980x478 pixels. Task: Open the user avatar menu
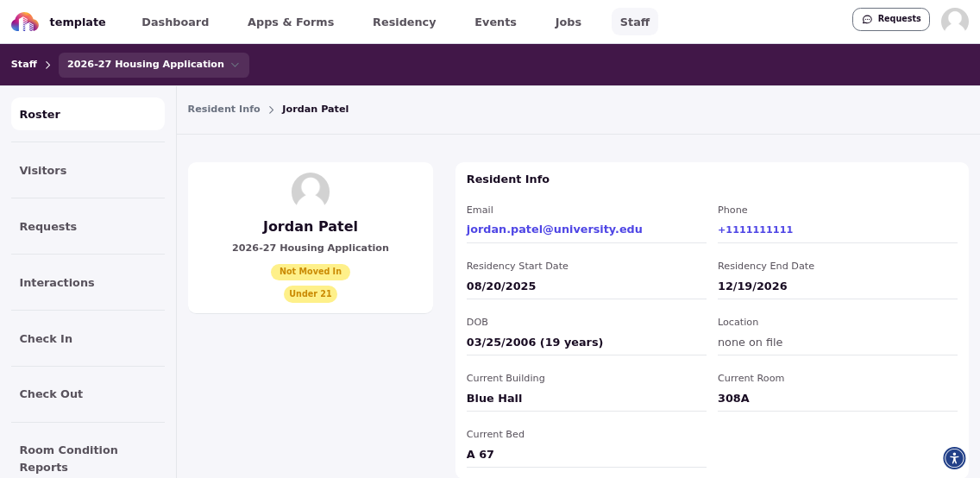click(954, 22)
